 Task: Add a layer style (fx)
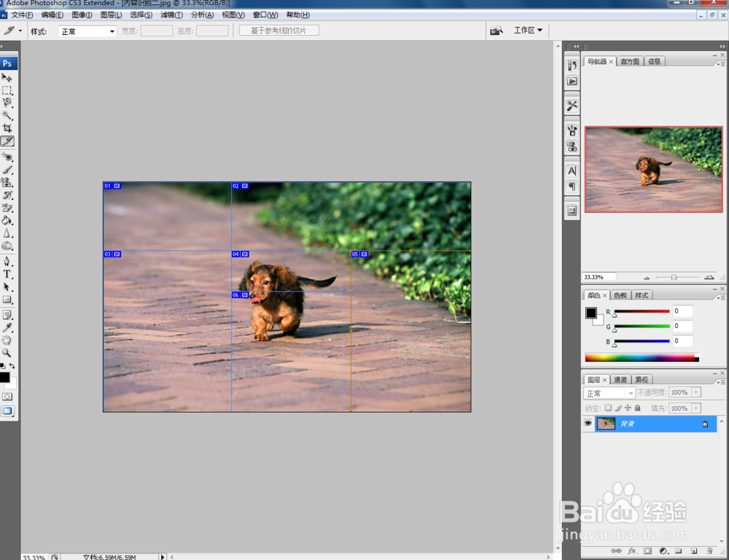click(632, 551)
